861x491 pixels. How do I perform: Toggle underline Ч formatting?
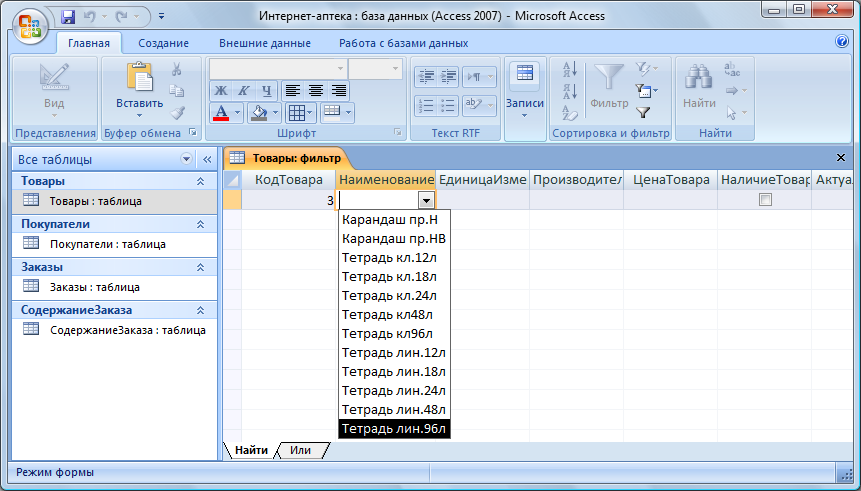click(266, 91)
